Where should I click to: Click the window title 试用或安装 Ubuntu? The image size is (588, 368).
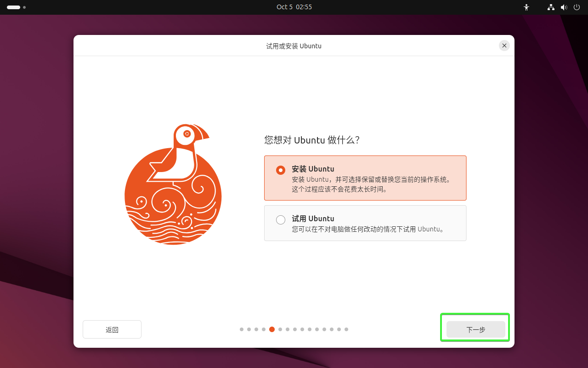pyautogui.click(x=294, y=46)
